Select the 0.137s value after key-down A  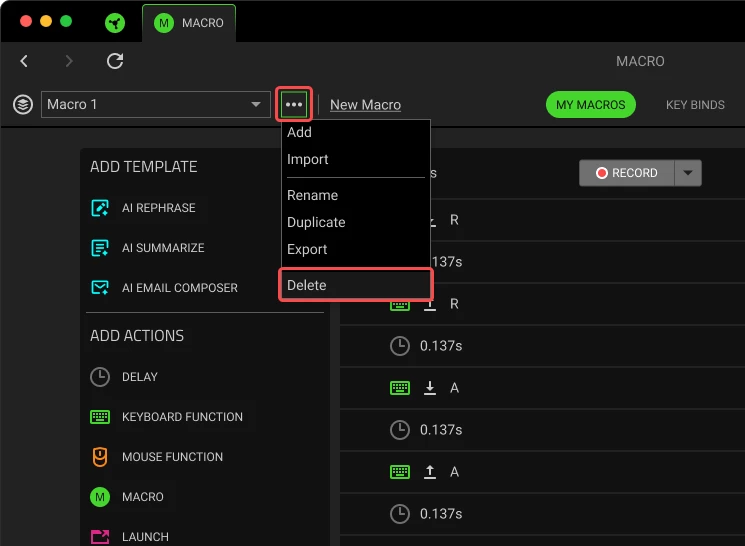tap(441, 430)
